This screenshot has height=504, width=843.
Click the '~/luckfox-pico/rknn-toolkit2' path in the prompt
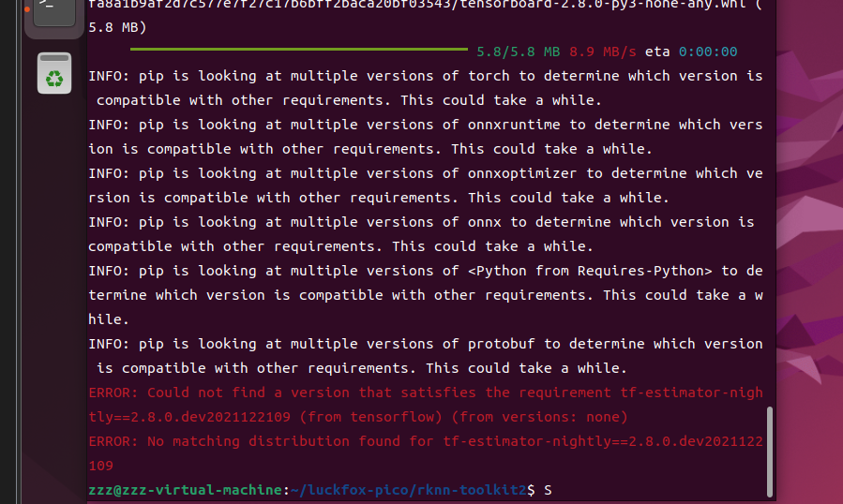tap(409, 490)
